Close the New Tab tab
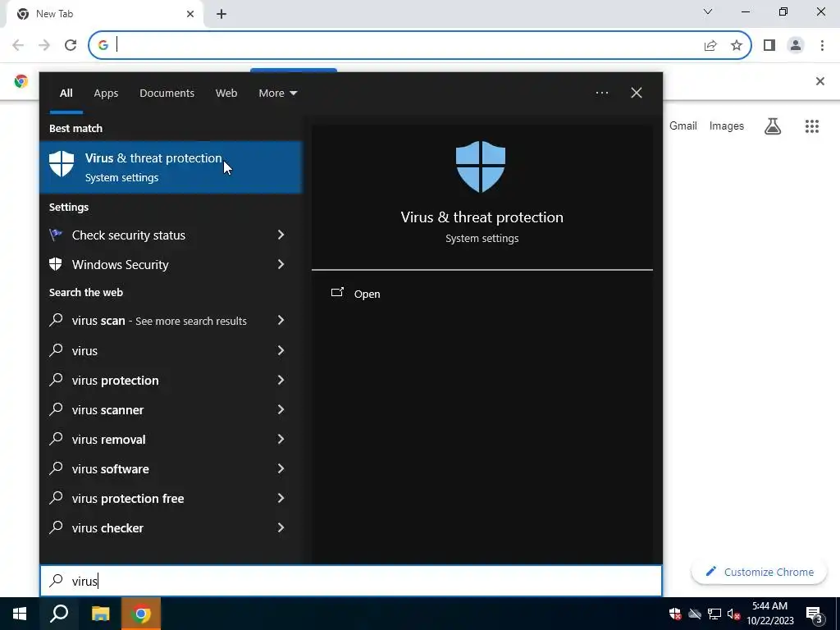 (x=190, y=14)
